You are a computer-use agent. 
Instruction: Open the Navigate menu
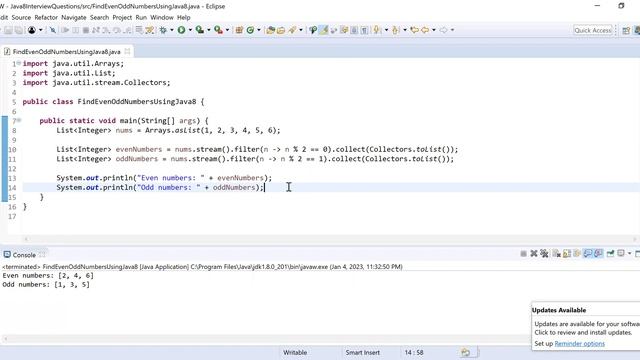pos(74,18)
